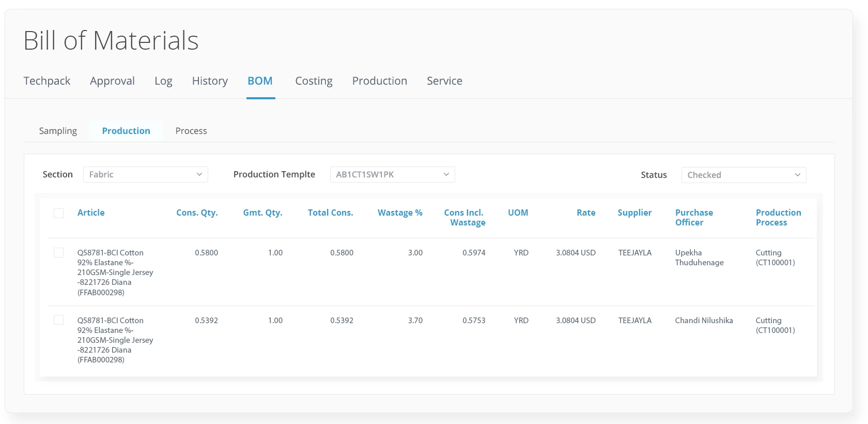Sort by the Rate column header

pos(586,213)
